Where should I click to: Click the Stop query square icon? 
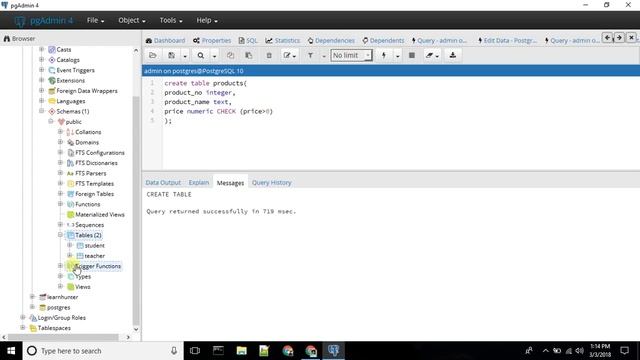coord(412,56)
